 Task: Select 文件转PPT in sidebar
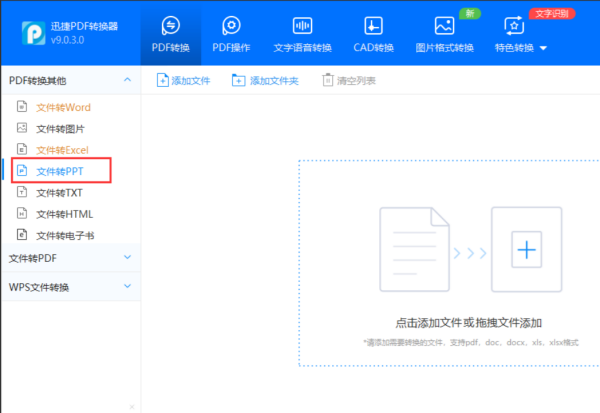(x=61, y=170)
